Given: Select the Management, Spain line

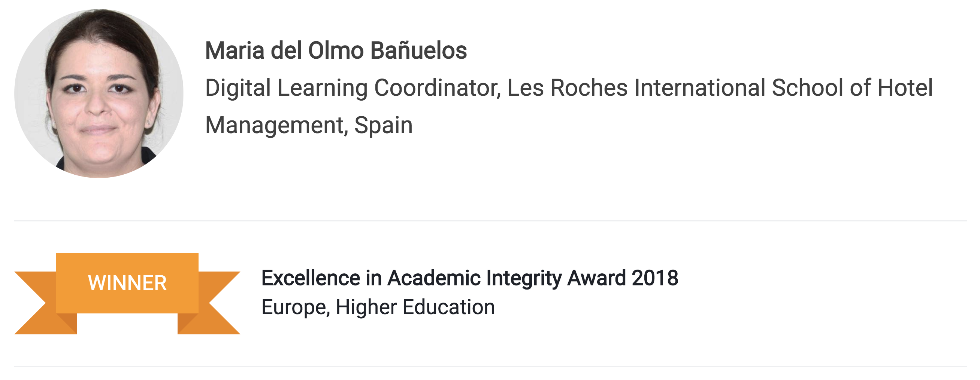Looking at the screenshot, I should pyautogui.click(x=309, y=125).
